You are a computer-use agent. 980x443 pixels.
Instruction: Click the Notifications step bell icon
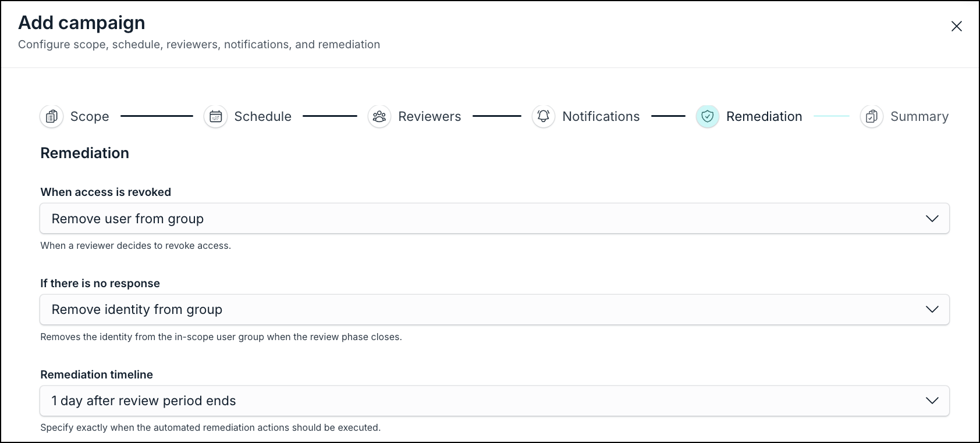click(x=544, y=116)
